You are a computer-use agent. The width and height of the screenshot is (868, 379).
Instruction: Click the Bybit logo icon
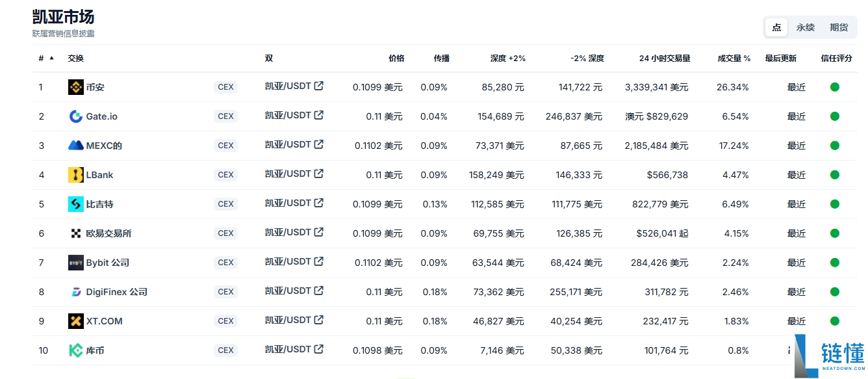click(76, 263)
